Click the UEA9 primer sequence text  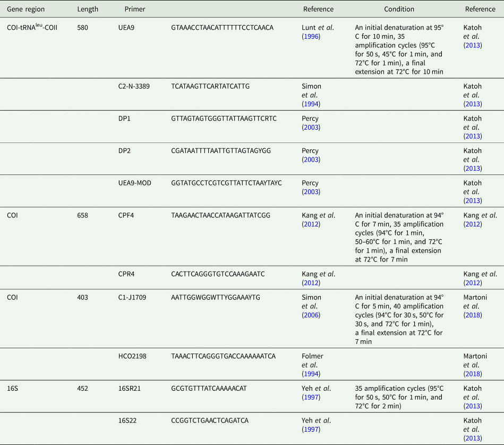pyautogui.click(x=222, y=28)
